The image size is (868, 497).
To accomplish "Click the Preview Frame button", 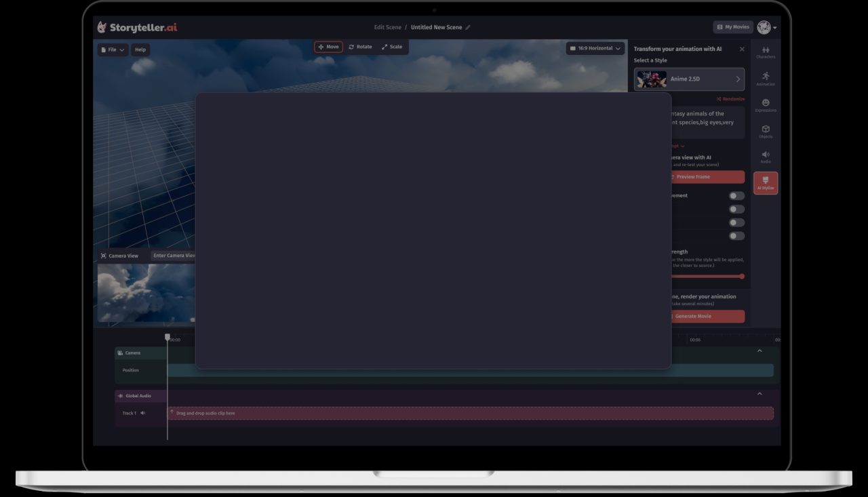I will 707,177.
